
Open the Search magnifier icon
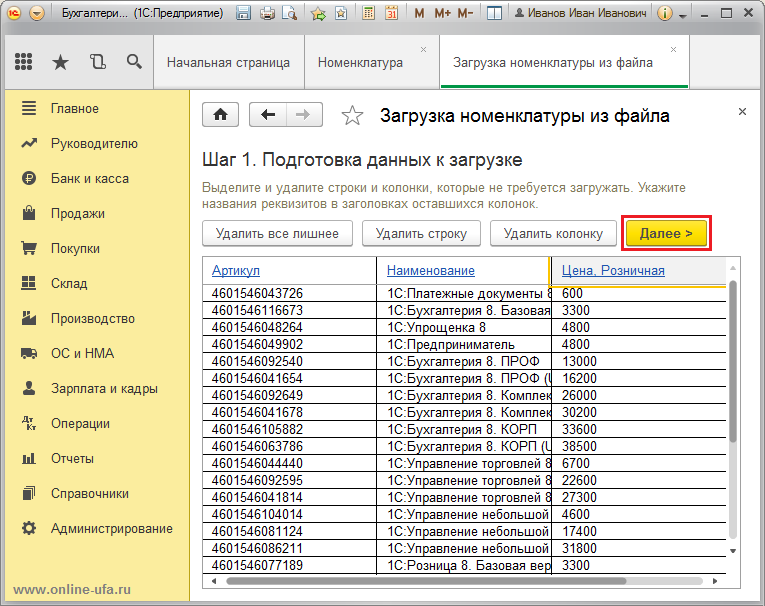tap(134, 61)
